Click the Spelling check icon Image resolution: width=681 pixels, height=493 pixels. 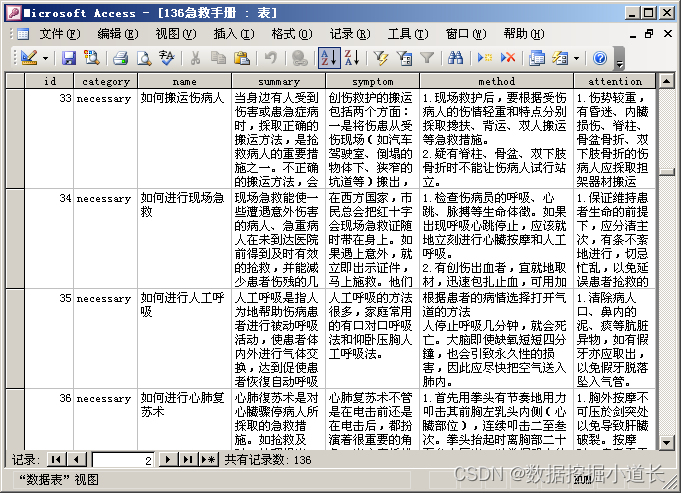click(x=167, y=58)
